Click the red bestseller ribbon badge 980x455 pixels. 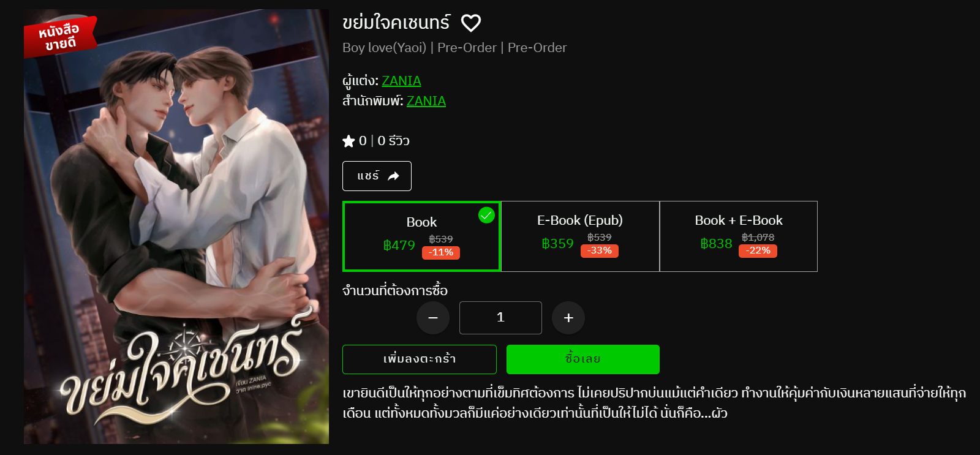(60, 36)
